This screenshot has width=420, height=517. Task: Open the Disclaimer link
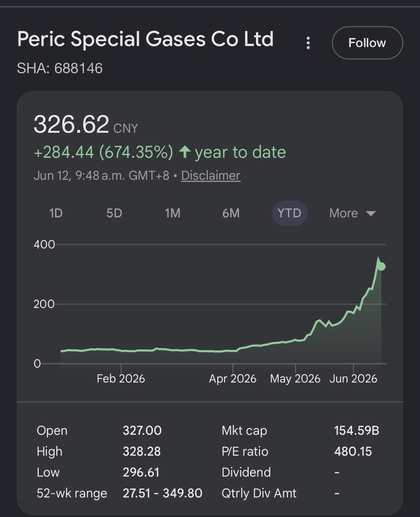pos(211,175)
